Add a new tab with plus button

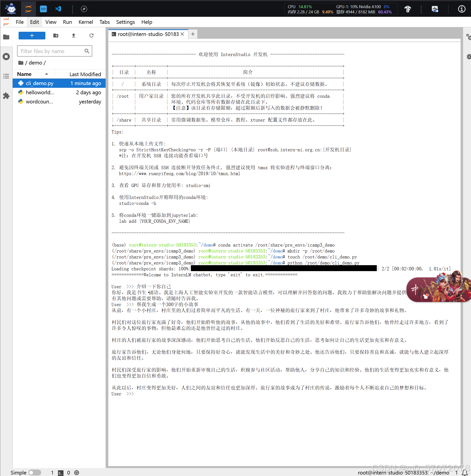click(x=193, y=34)
